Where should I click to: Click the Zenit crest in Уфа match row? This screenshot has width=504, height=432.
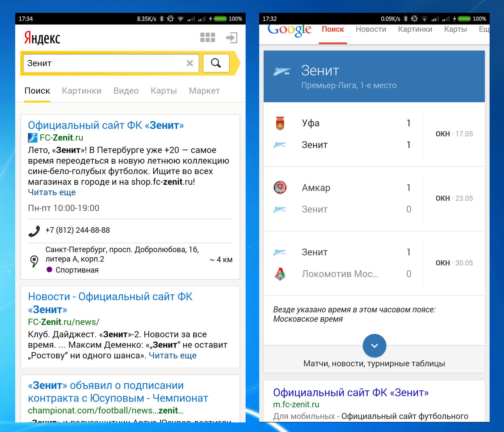click(x=280, y=145)
